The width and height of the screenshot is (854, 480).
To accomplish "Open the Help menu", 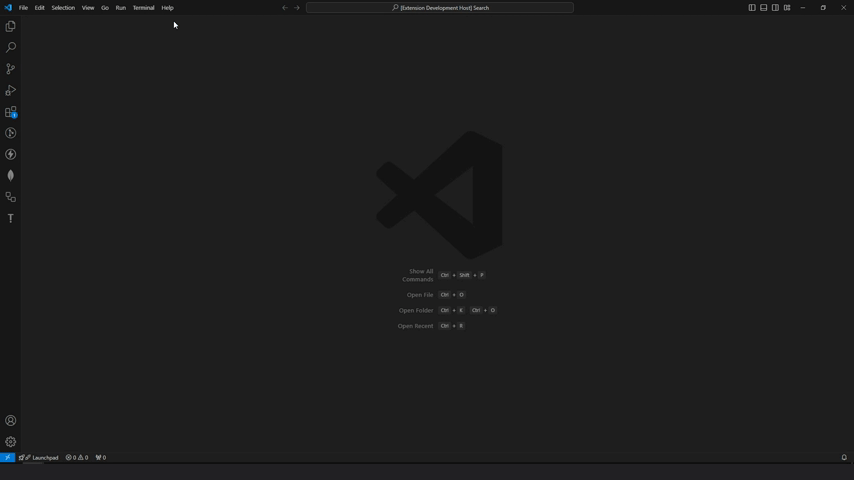I will pyautogui.click(x=167, y=8).
